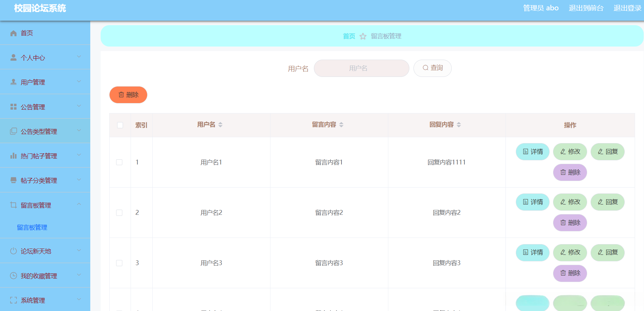Click the 首页 breadcrumb link
The height and width of the screenshot is (311, 644).
349,36
